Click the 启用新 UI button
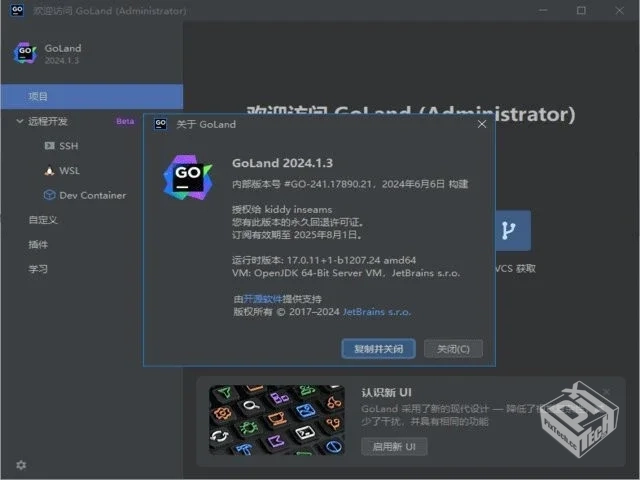The image size is (640, 480). 394,447
